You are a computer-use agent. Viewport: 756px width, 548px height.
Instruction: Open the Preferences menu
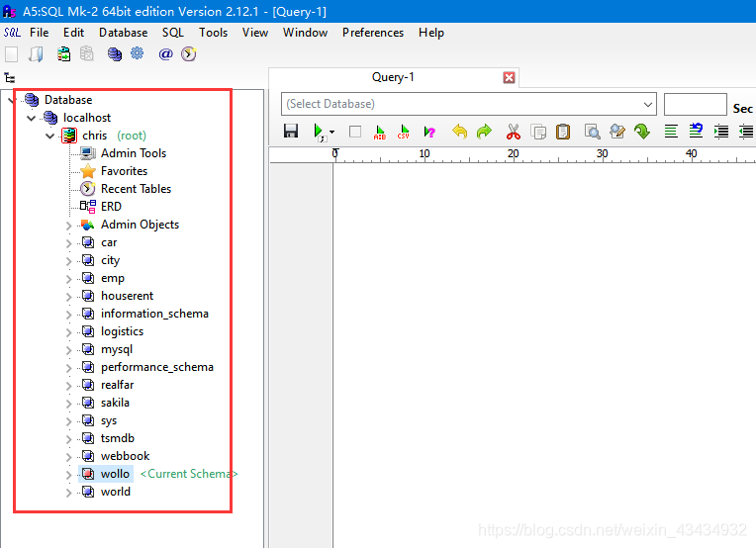373,33
